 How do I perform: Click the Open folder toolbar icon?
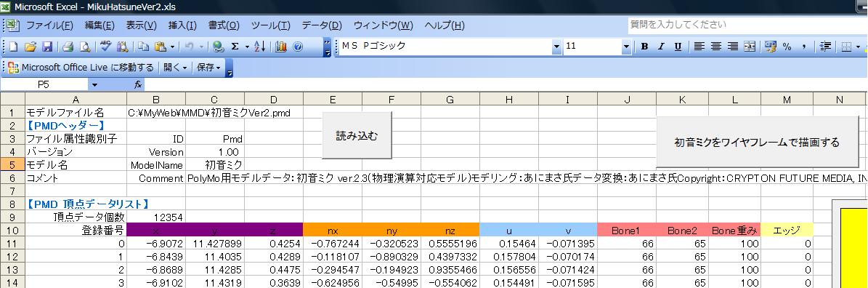point(31,47)
